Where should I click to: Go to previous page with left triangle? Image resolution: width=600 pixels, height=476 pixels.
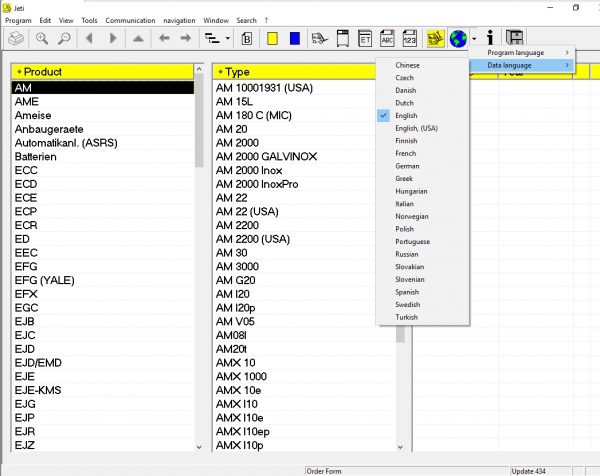pos(90,38)
